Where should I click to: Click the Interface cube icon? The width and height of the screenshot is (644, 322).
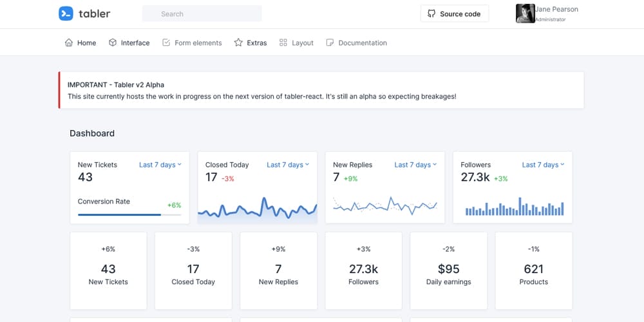[x=113, y=43]
